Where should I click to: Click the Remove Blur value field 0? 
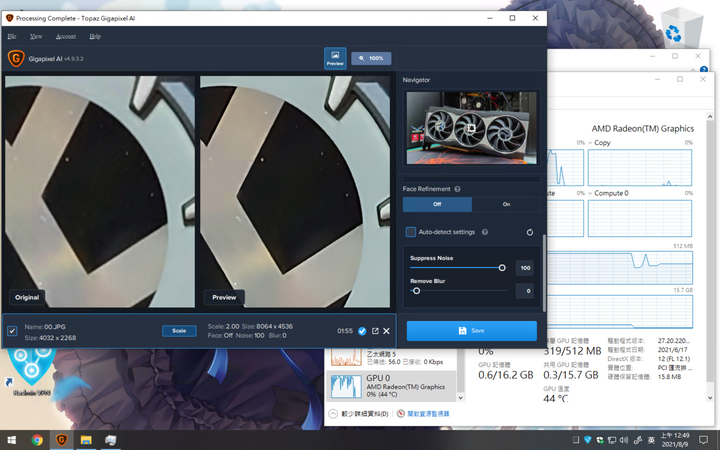pos(525,291)
